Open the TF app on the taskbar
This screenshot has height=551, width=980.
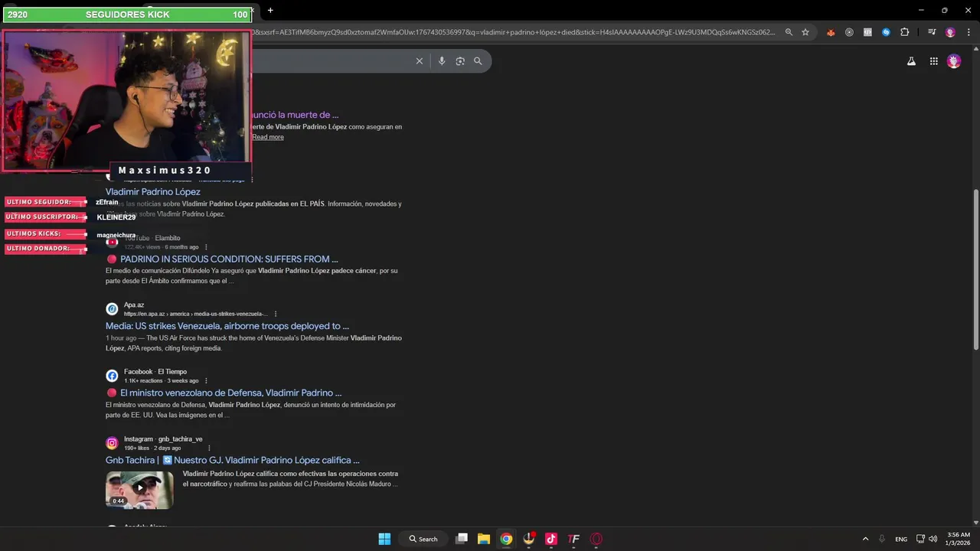(x=573, y=539)
